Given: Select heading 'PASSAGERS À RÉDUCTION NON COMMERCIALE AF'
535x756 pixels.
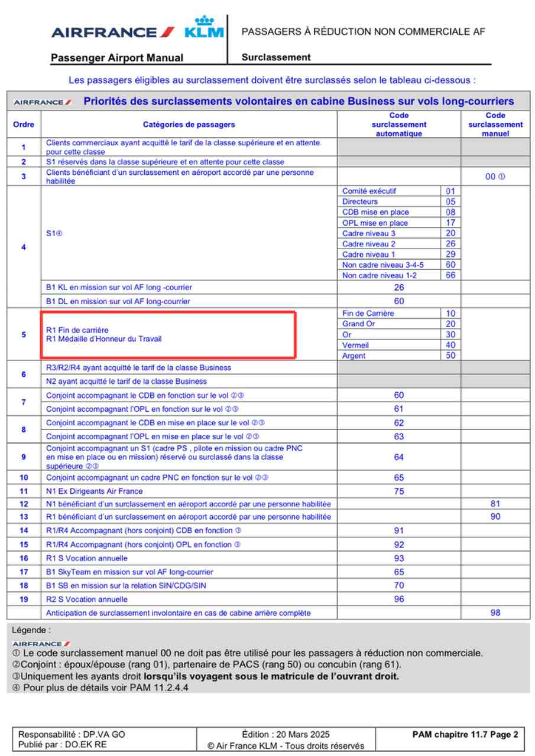Looking at the screenshot, I should [364, 32].
